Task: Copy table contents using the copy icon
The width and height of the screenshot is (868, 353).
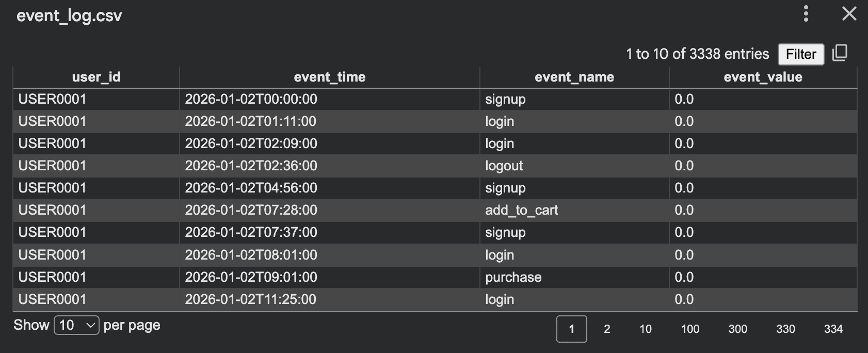Action: 840,53
